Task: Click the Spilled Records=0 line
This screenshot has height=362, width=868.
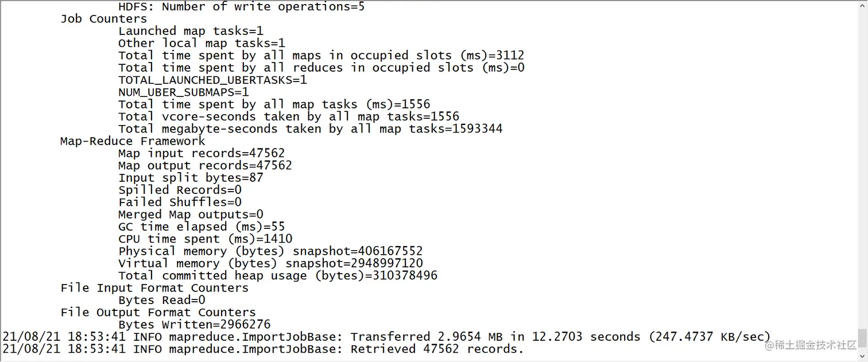Action: coord(180,190)
